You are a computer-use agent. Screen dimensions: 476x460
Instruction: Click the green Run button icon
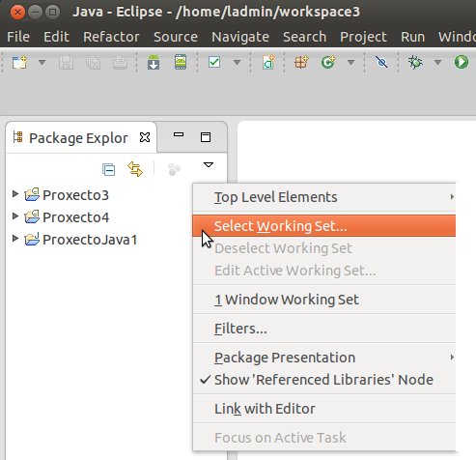462,62
